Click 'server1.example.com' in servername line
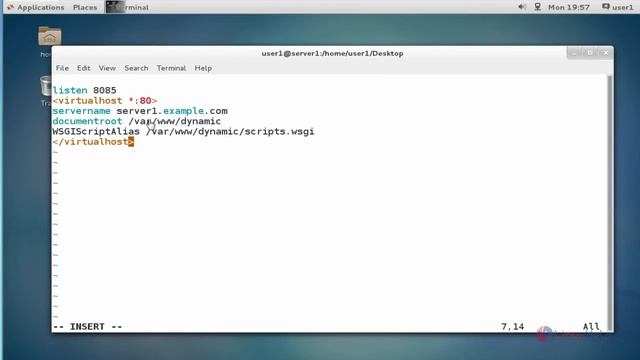Image resolution: width=640 pixels, height=360 pixels. (x=172, y=111)
